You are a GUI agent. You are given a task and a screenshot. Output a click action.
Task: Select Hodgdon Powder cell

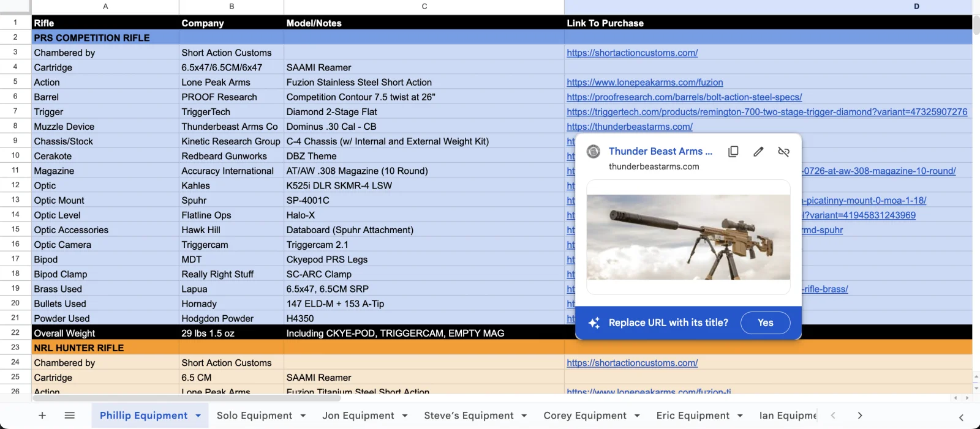[232, 318]
